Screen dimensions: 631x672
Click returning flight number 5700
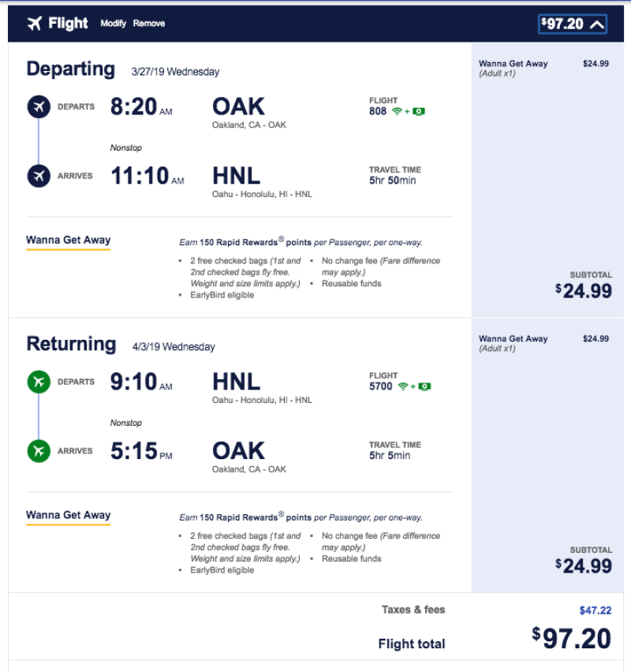point(380,386)
